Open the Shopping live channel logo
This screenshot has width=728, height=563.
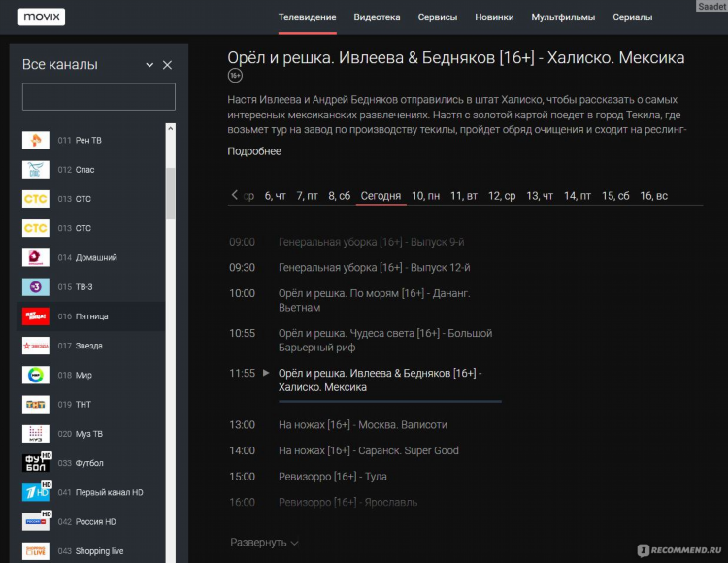coord(36,551)
